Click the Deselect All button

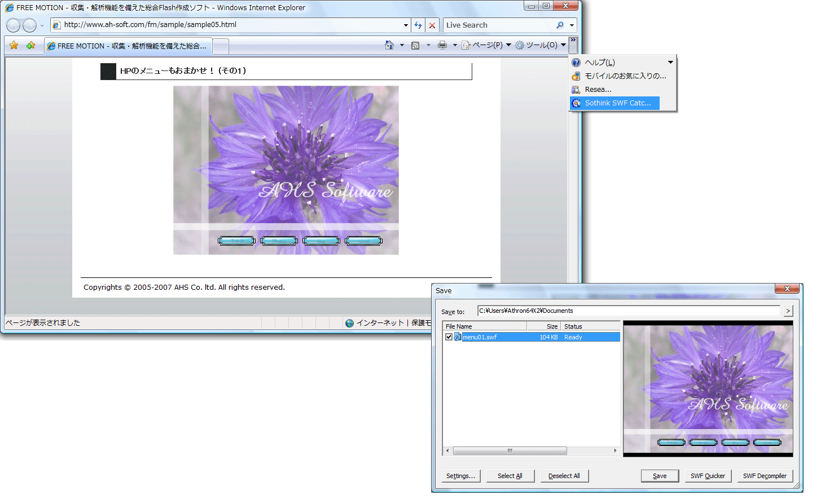(564, 476)
